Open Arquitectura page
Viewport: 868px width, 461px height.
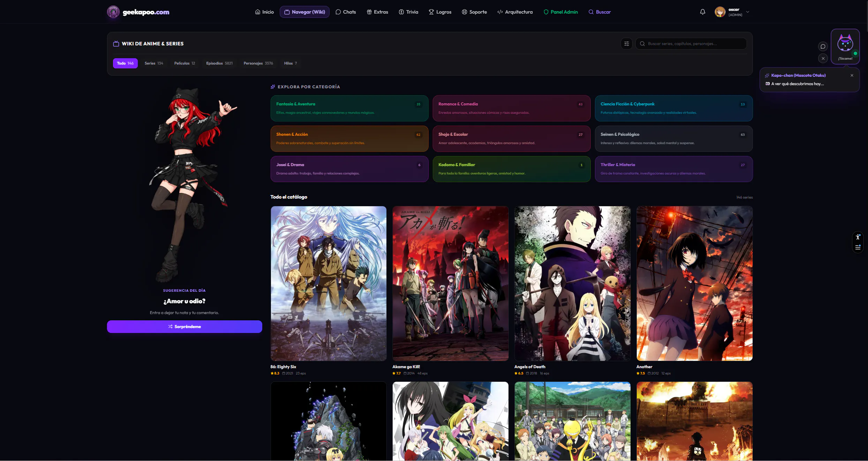[x=515, y=12]
